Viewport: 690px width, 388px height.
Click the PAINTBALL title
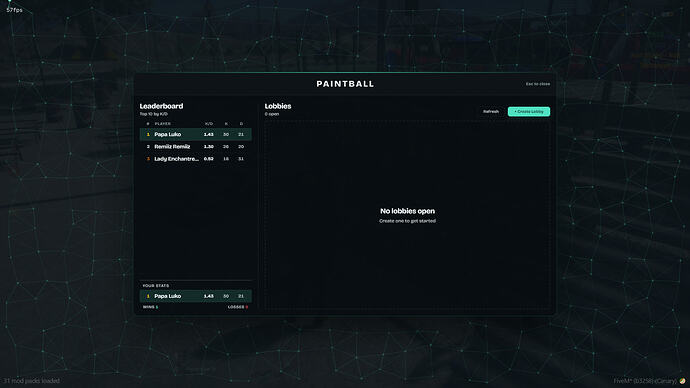[x=345, y=84]
